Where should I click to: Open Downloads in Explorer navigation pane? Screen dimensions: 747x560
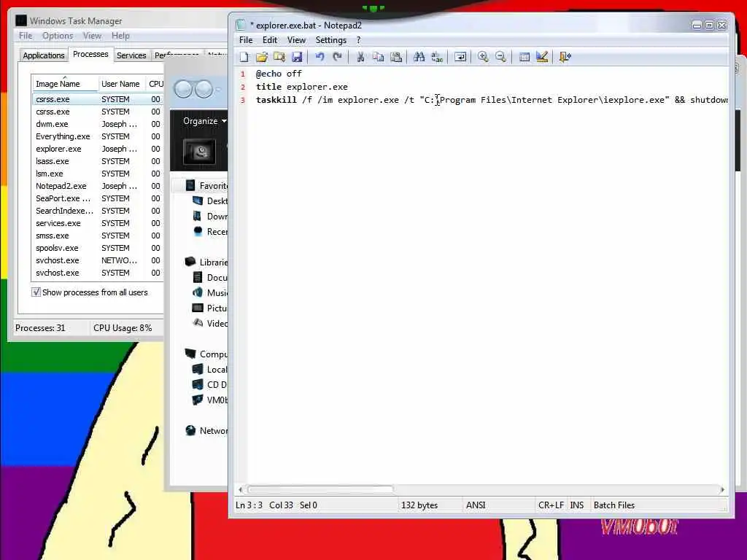point(210,216)
